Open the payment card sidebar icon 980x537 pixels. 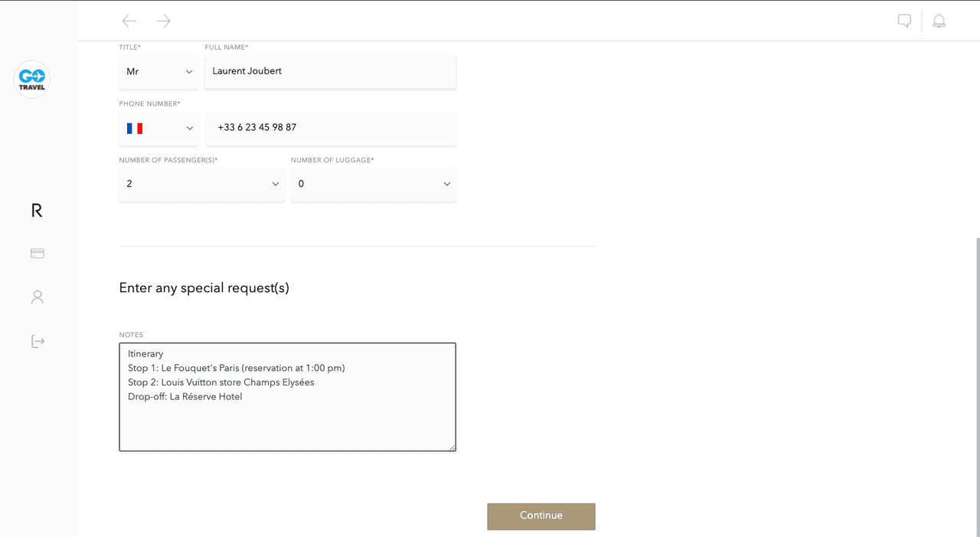coord(38,253)
